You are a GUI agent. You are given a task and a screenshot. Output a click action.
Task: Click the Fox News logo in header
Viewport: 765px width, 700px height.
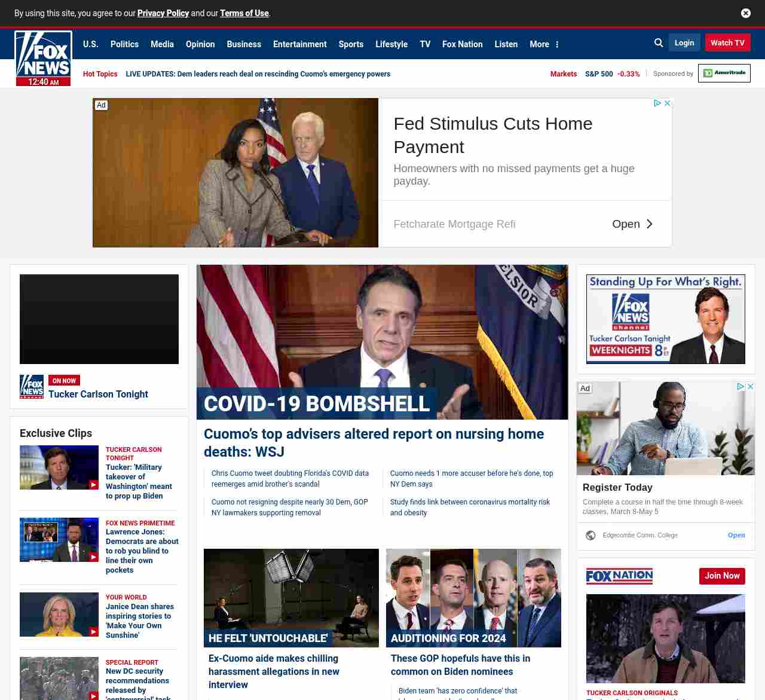43,58
